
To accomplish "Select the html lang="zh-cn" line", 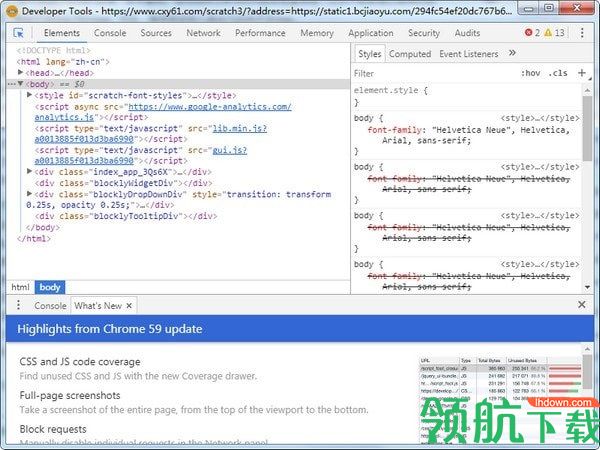I will (x=63, y=61).
